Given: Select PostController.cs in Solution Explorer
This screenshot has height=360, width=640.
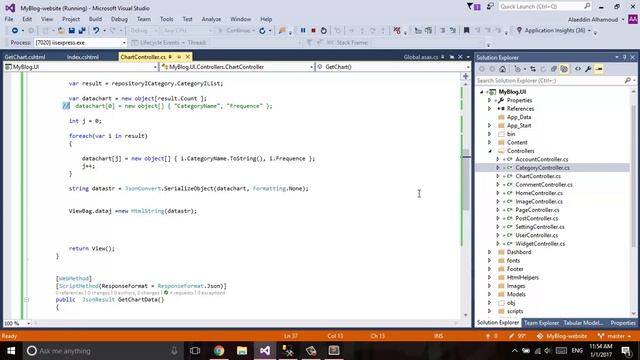Looking at the screenshot, I should [536, 218].
